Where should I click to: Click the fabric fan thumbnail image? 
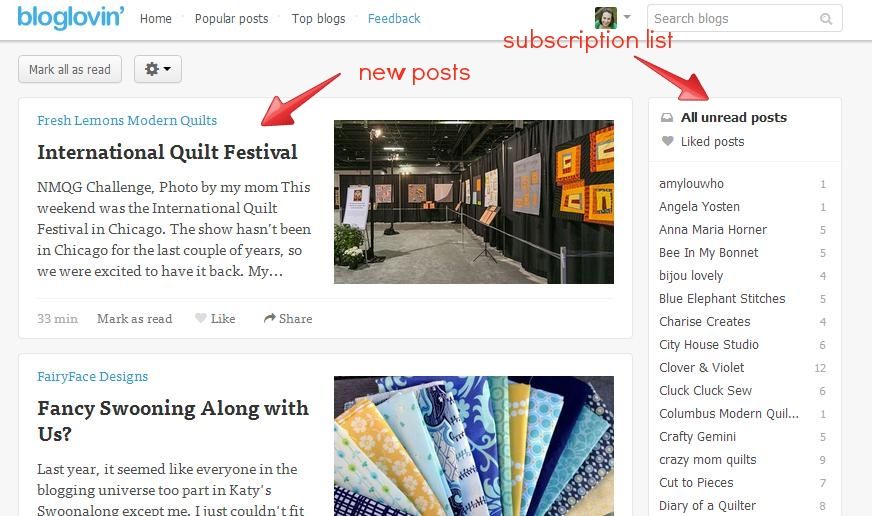point(474,446)
